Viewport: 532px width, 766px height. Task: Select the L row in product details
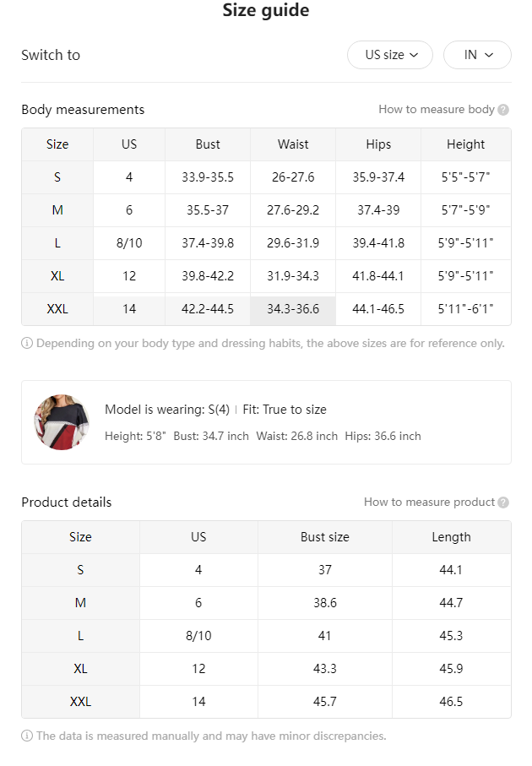point(266,636)
